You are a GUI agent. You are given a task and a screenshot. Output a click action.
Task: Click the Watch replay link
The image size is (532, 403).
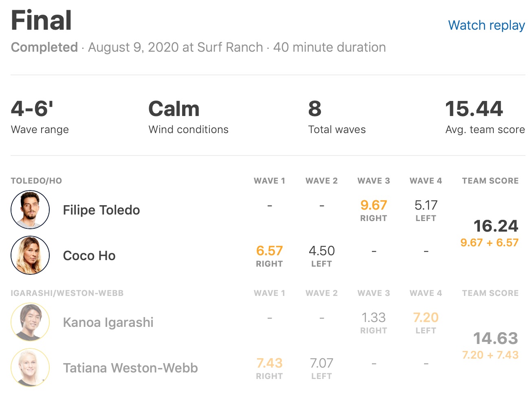[x=486, y=25]
